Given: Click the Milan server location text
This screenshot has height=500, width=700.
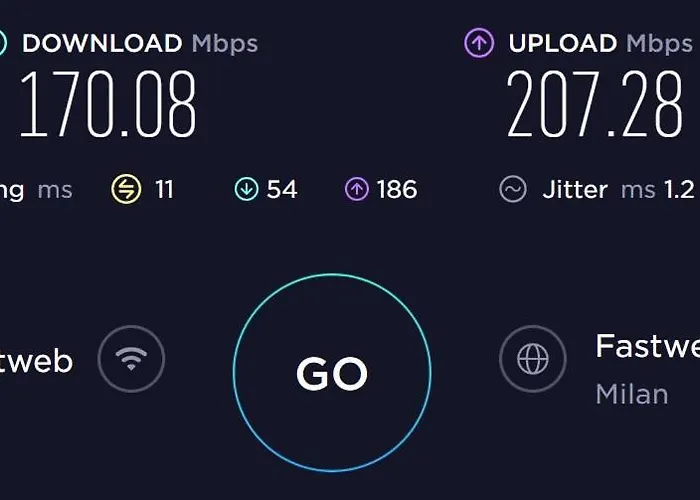Looking at the screenshot, I should coord(632,394).
